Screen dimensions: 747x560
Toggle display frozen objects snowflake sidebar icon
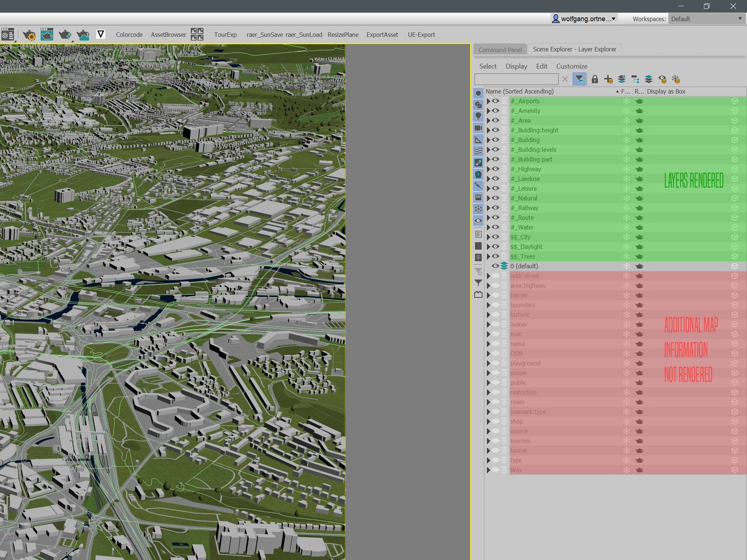478,209
